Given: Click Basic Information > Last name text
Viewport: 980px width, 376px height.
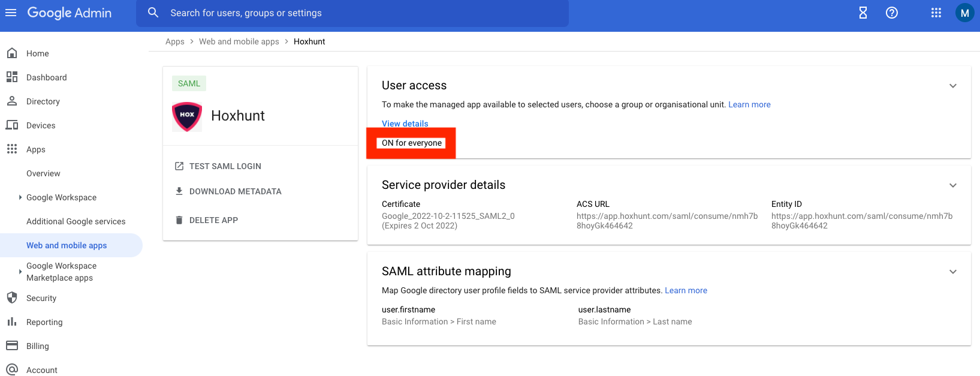Looking at the screenshot, I should [x=635, y=321].
